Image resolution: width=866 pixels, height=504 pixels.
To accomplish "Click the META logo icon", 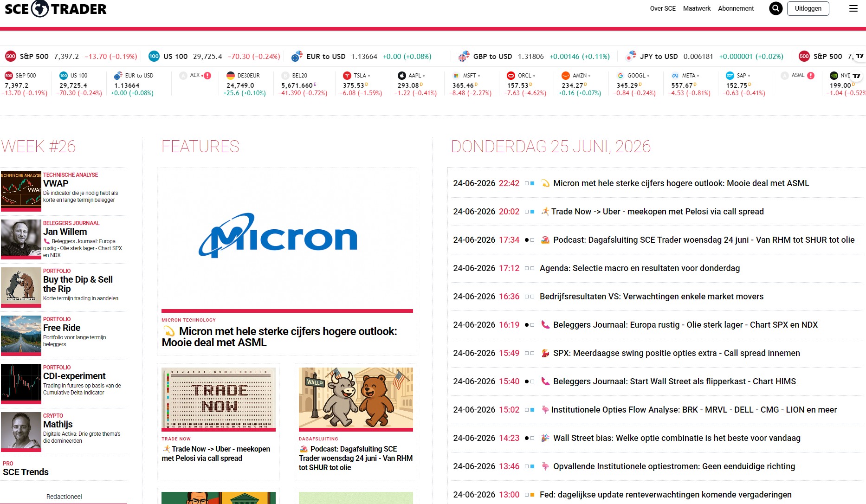I will pyautogui.click(x=675, y=75).
